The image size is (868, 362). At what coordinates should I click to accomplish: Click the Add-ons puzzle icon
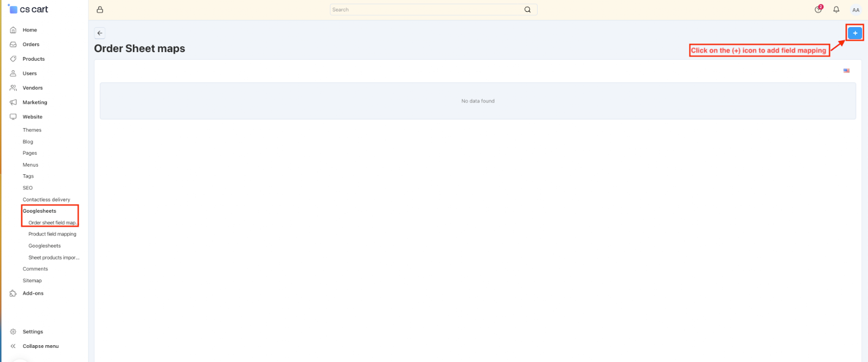[x=13, y=293]
